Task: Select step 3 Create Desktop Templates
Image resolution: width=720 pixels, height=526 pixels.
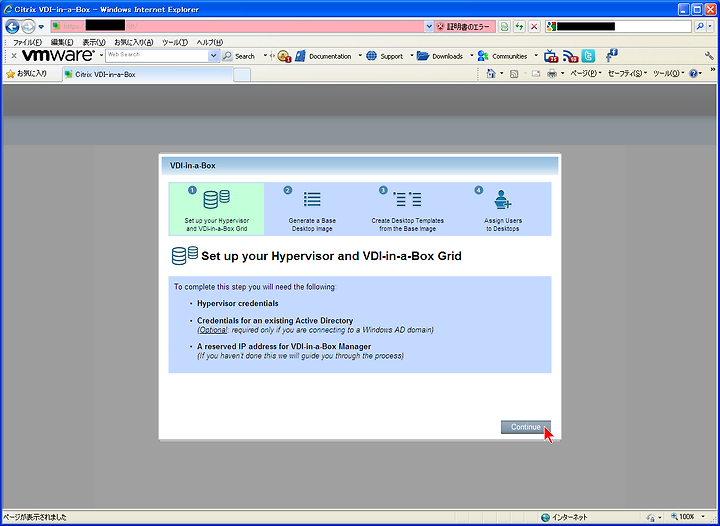Action: (x=407, y=209)
